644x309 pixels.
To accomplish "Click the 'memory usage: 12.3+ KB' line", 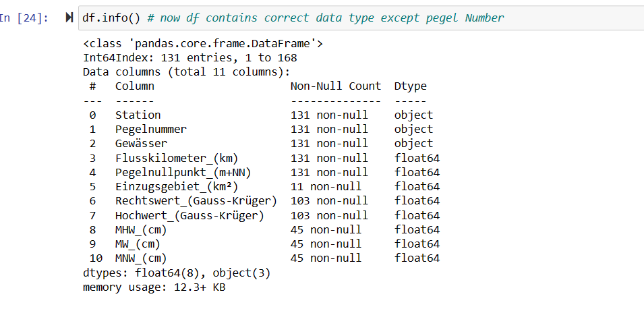I will [x=154, y=287].
